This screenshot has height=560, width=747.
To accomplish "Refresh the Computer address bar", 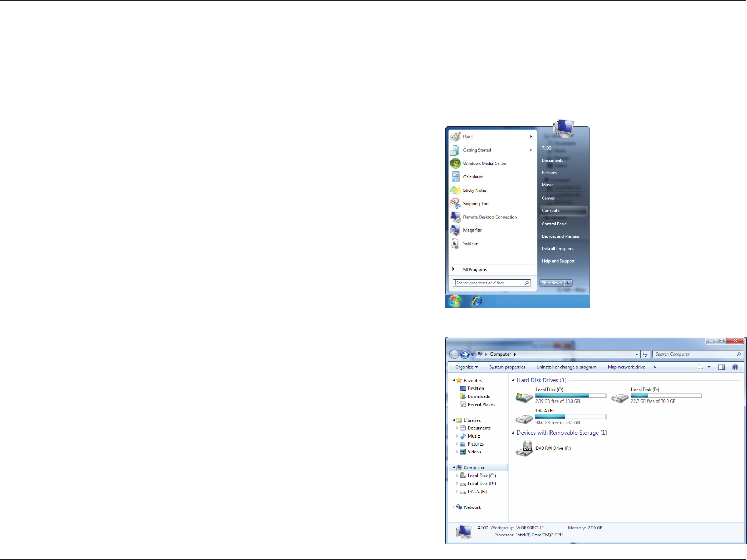I will coord(645,354).
